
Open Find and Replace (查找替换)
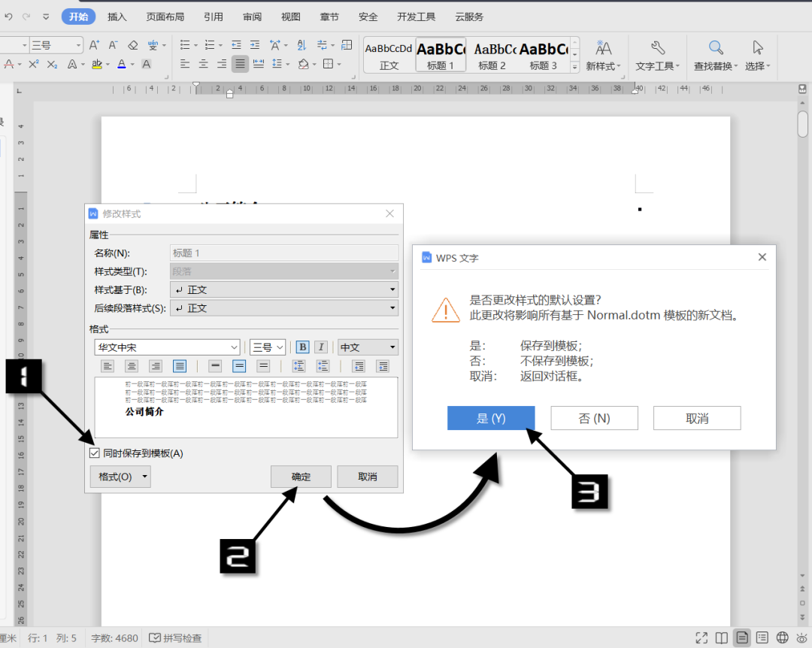pos(716,55)
